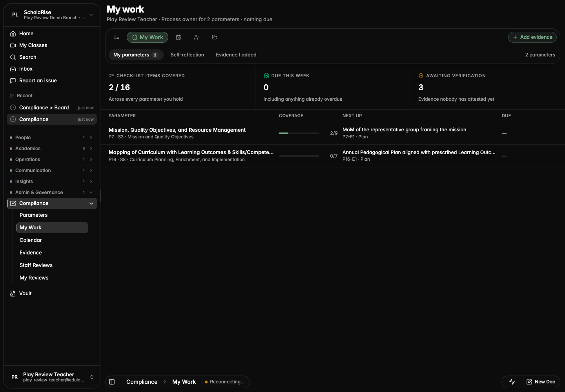Image resolution: width=565 pixels, height=392 pixels.
Task: Open the activity pulse icon
Action: [512, 382]
